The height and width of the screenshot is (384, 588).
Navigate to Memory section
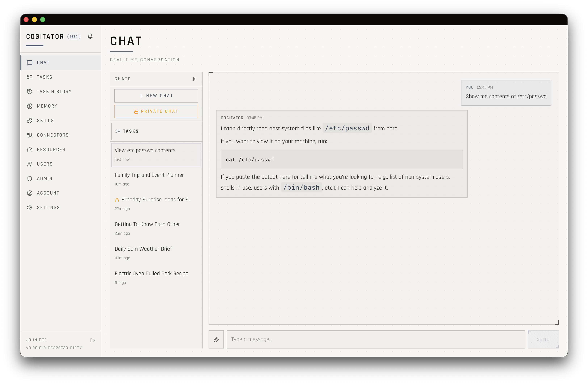(61, 106)
